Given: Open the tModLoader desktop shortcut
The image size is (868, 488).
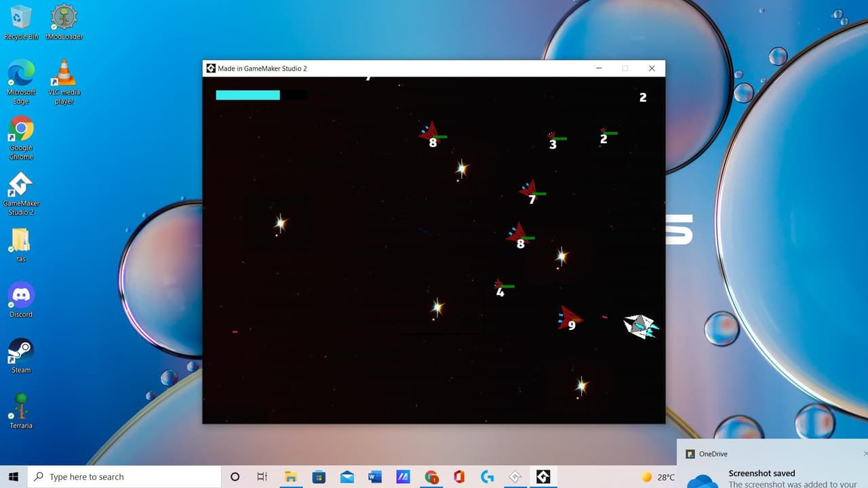Looking at the screenshot, I should [64, 22].
